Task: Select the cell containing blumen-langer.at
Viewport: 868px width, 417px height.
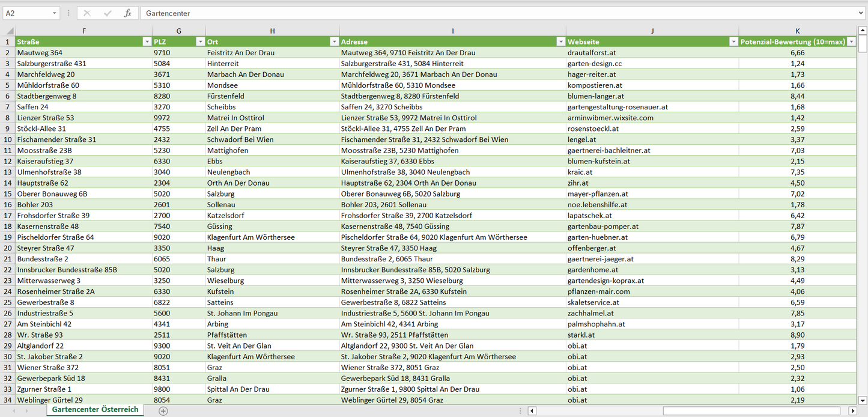Action: 596,96
